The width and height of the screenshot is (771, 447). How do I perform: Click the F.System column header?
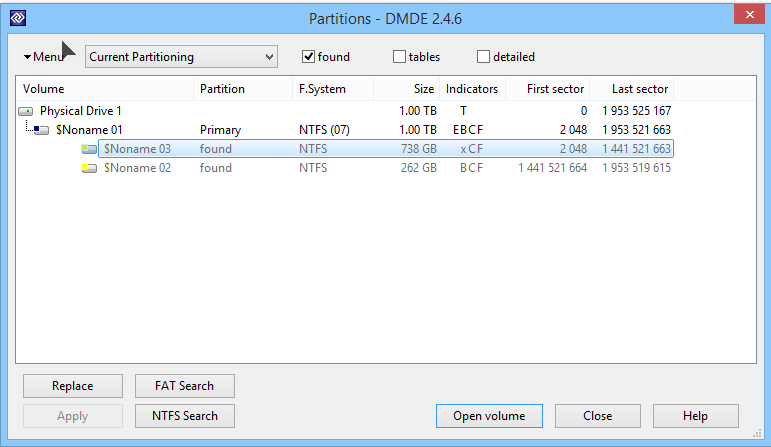(x=333, y=89)
